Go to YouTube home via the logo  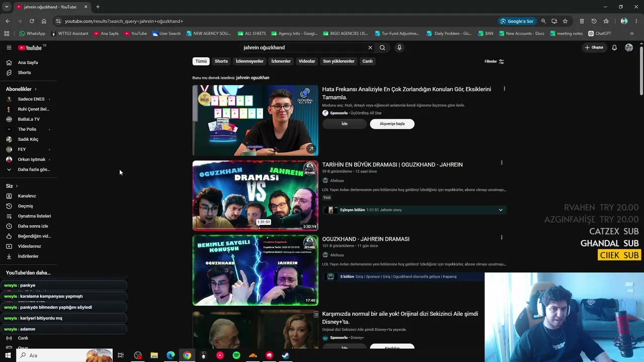click(x=31, y=48)
